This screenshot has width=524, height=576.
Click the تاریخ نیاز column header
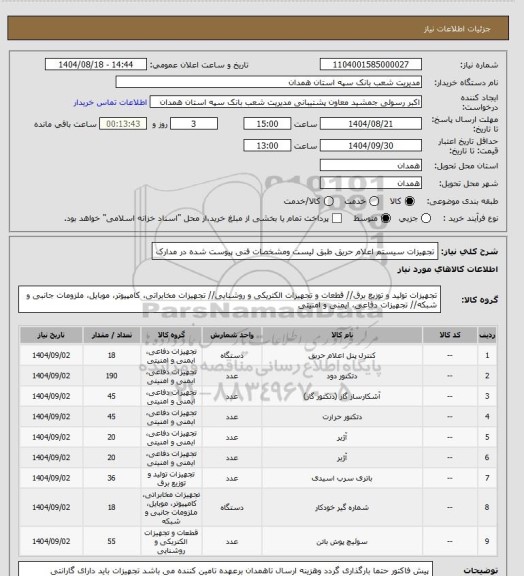click(51, 335)
